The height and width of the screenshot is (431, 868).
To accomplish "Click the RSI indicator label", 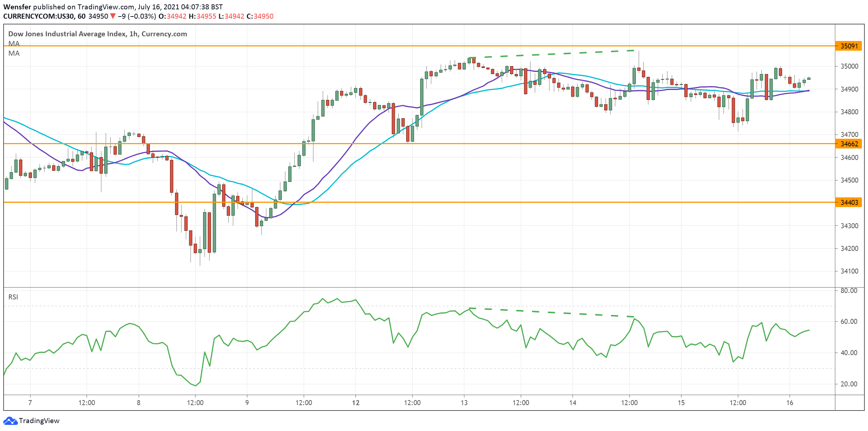I will [13, 297].
